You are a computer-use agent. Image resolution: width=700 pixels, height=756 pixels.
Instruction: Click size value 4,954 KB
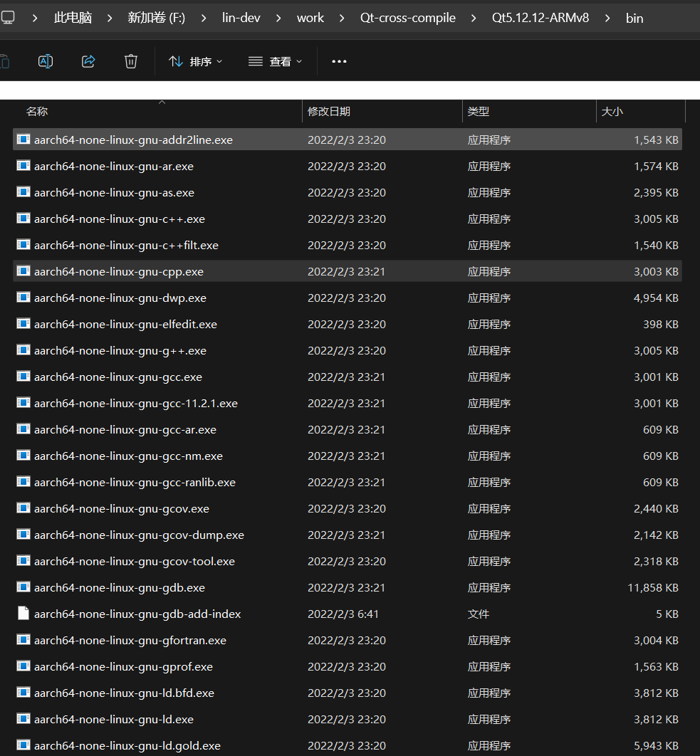[656, 298]
